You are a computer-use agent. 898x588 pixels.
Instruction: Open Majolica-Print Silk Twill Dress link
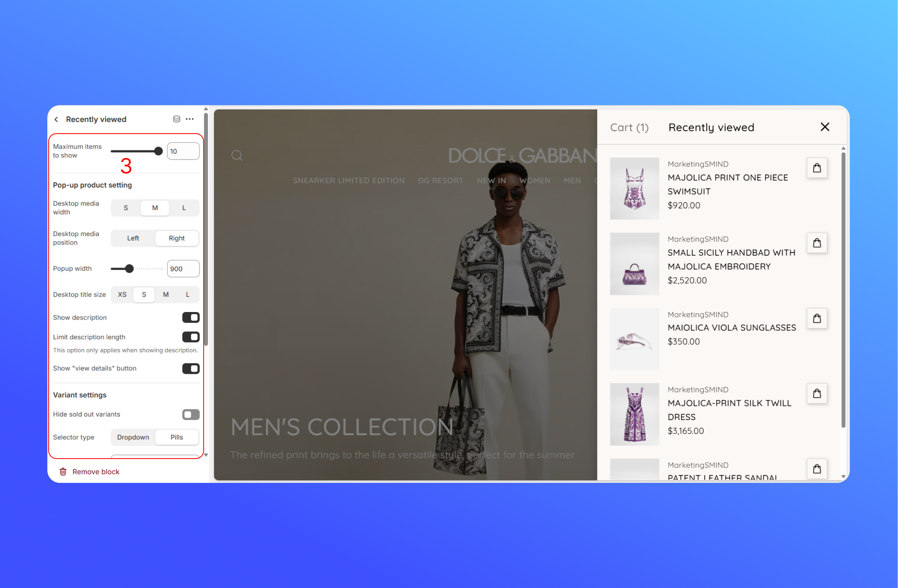coord(730,410)
